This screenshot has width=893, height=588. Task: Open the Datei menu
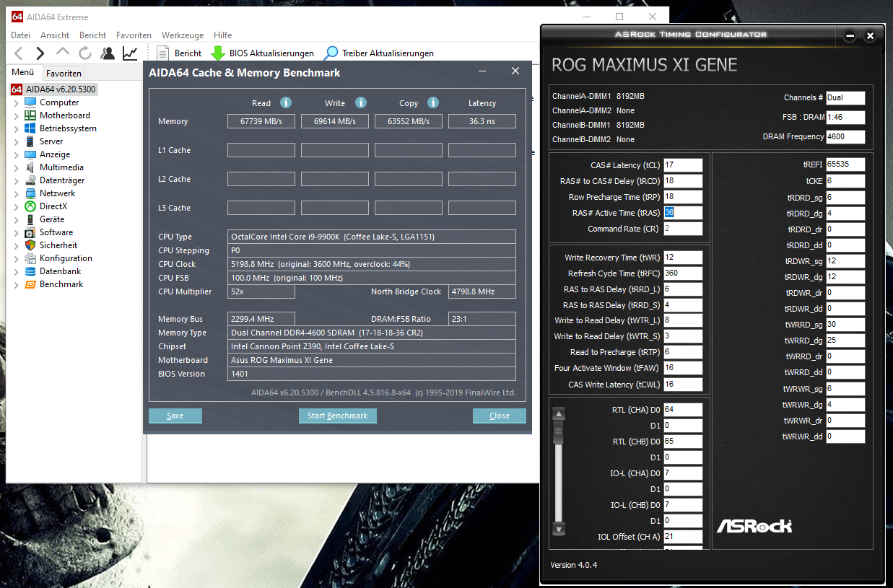(x=21, y=35)
